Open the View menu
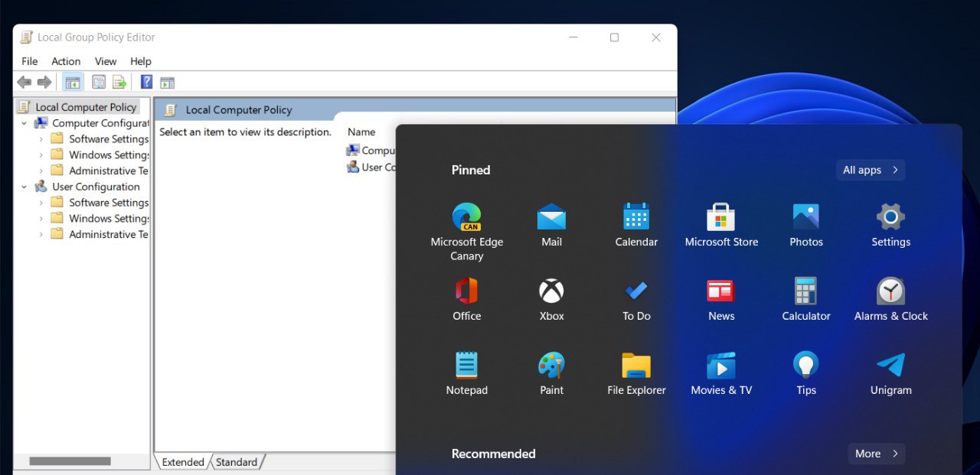Viewport: 980px width, 475px height. click(x=106, y=61)
